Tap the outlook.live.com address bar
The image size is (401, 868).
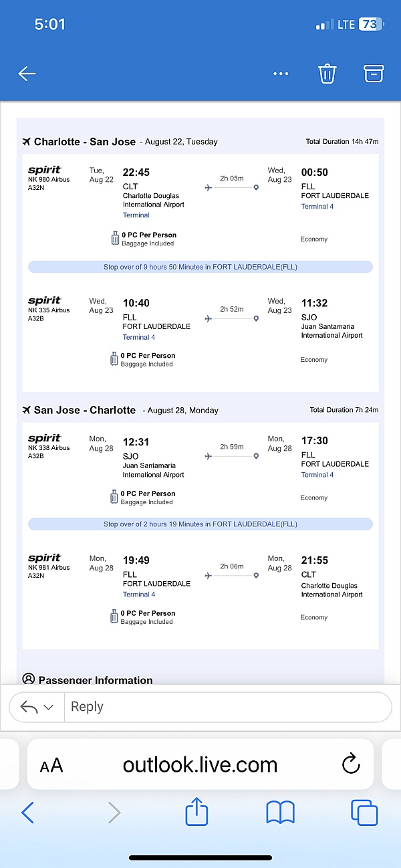200,764
